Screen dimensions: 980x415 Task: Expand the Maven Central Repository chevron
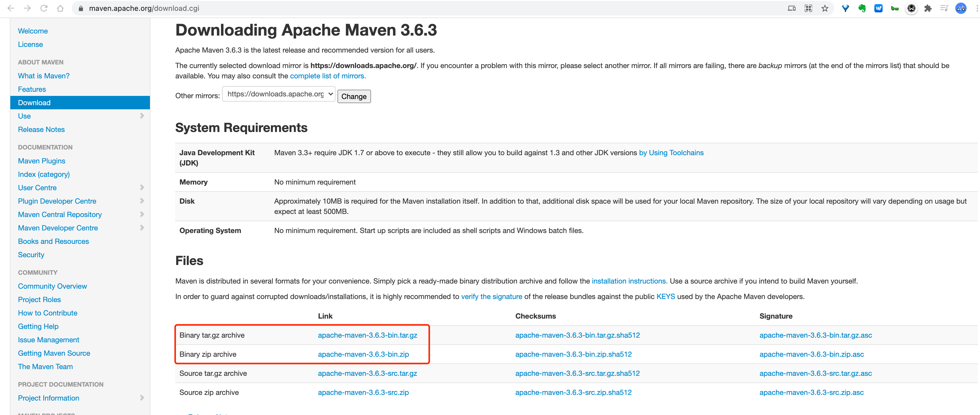point(142,214)
